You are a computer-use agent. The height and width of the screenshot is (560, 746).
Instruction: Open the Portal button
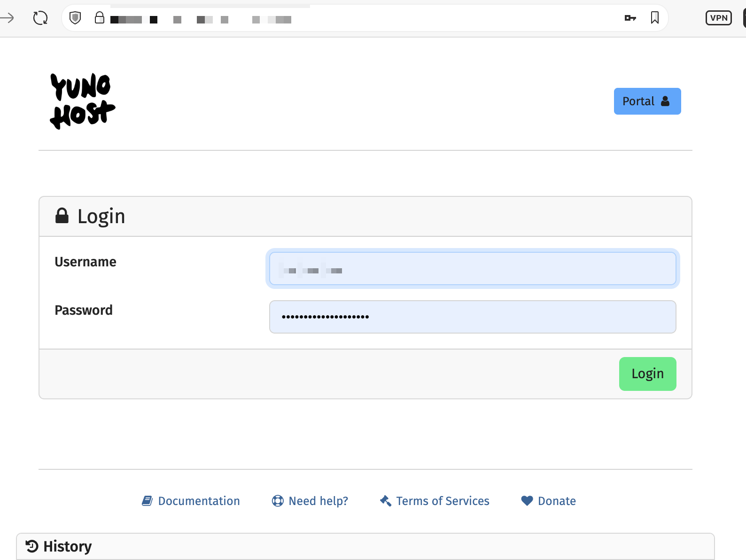point(647,101)
